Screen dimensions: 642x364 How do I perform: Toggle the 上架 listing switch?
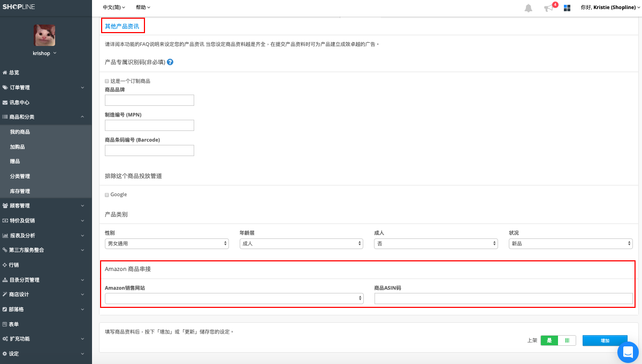(558, 340)
